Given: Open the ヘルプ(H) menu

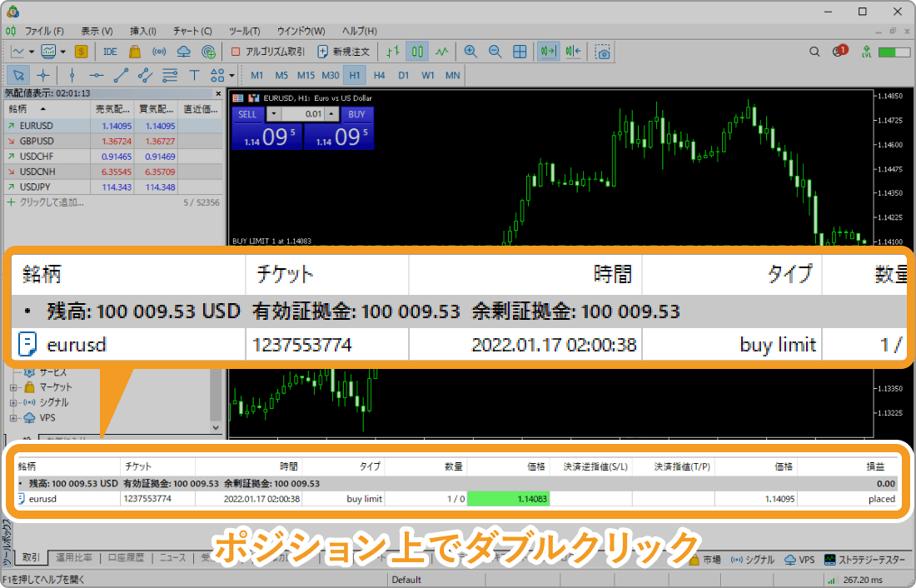Looking at the screenshot, I should (x=359, y=31).
